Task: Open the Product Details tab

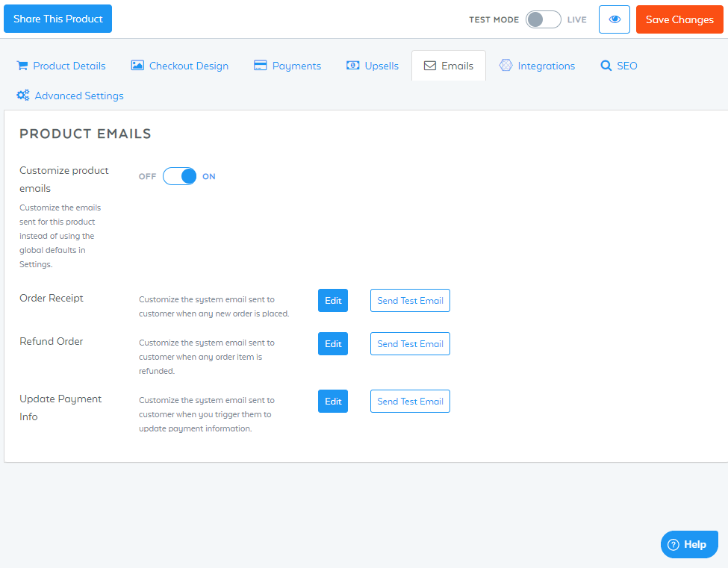Action: point(61,66)
